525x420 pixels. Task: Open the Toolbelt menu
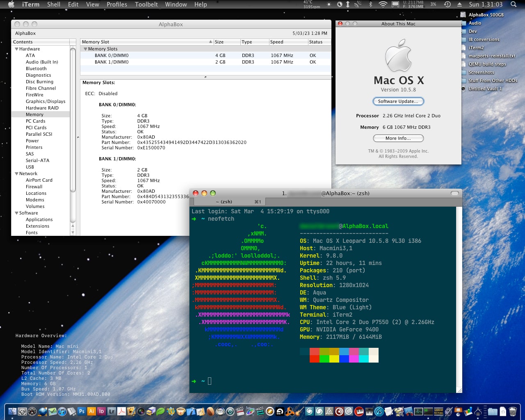pyautogui.click(x=146, y=5)
